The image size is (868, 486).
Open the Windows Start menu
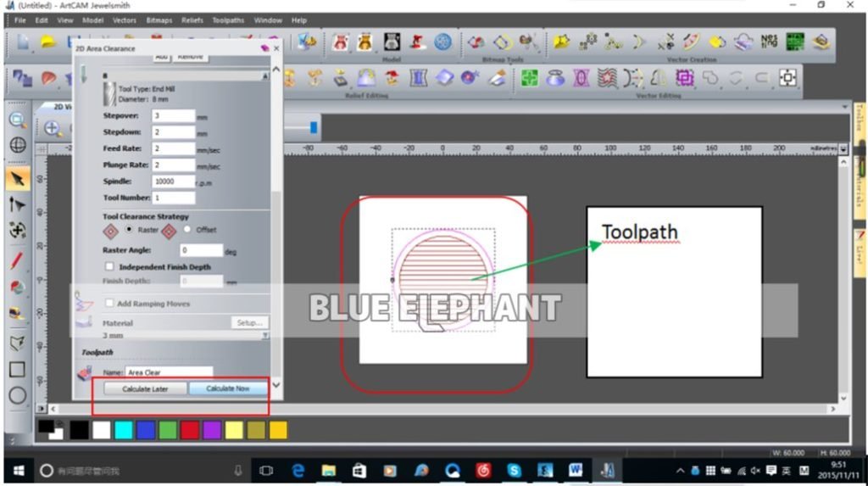pyautogui.click(x=19, y=471)
